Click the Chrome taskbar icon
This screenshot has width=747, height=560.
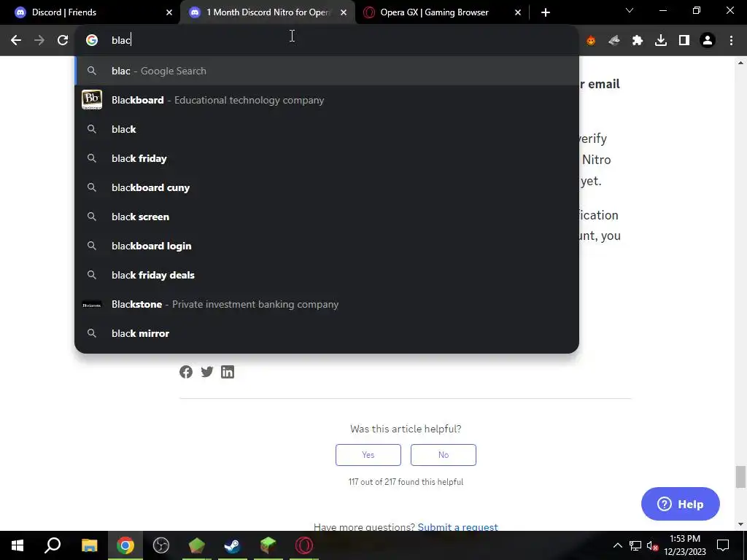125,545
